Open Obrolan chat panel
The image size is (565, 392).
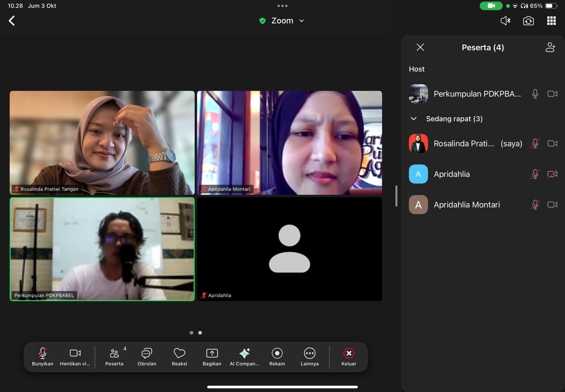147,357
